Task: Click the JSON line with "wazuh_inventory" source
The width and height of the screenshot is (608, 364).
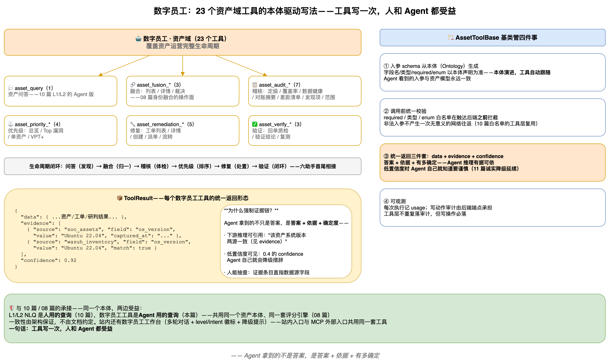Action: pyautogui.click(x=109, y=242)
